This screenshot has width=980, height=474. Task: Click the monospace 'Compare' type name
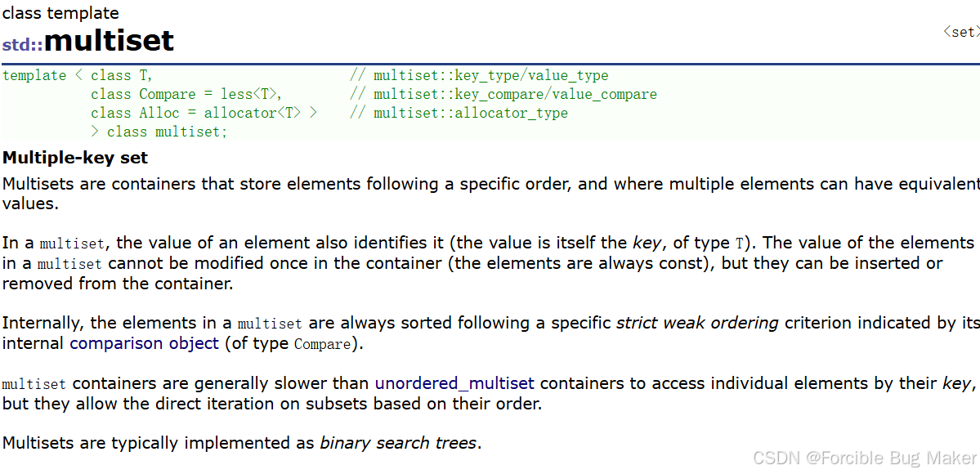(x=322, y=344)
